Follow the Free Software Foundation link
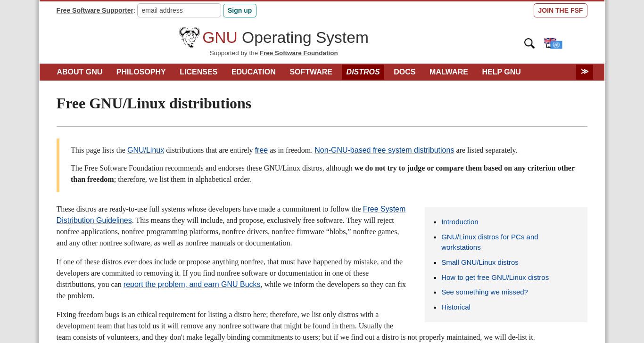This screenshot has height=343, width=644. coord(298,53)
